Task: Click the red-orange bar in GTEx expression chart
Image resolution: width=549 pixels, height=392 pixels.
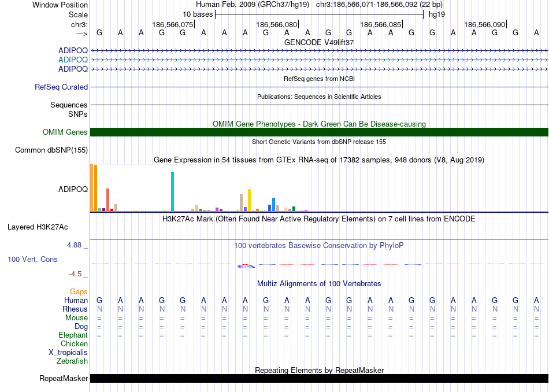Action: [107, 199]
